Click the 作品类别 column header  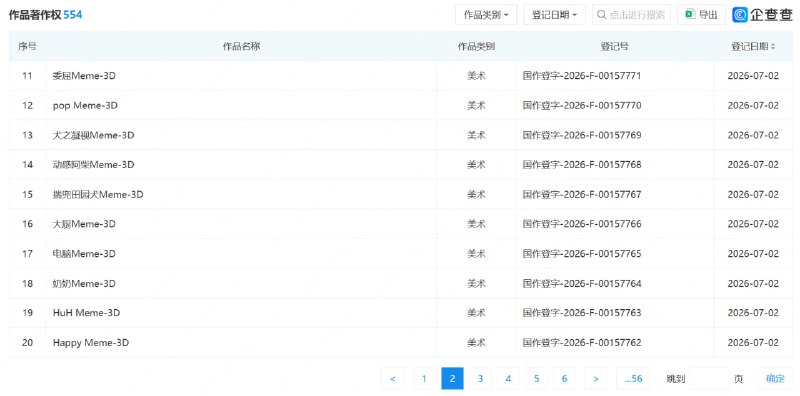coord(476,46)
